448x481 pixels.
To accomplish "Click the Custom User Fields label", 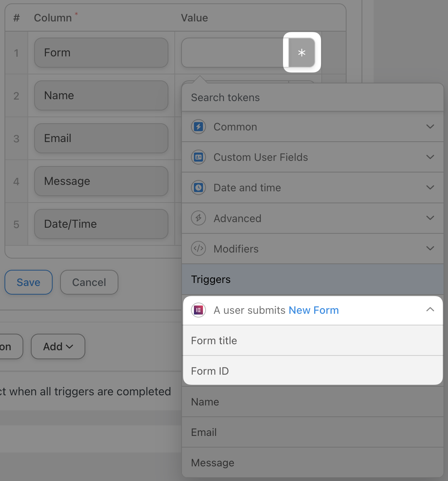I will click(x=261, y=157).
